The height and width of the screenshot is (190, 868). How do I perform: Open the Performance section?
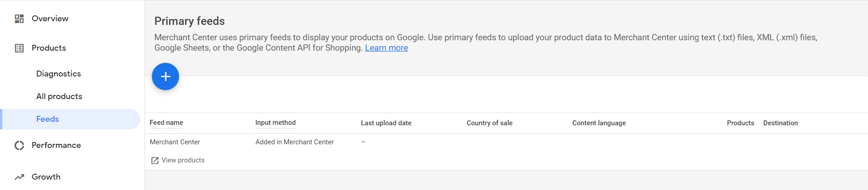(56, 145)
